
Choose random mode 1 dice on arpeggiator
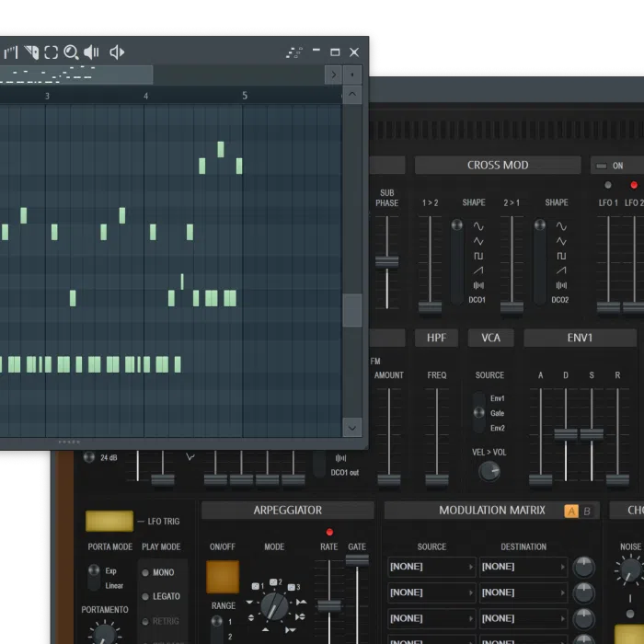tap(258, 586)
